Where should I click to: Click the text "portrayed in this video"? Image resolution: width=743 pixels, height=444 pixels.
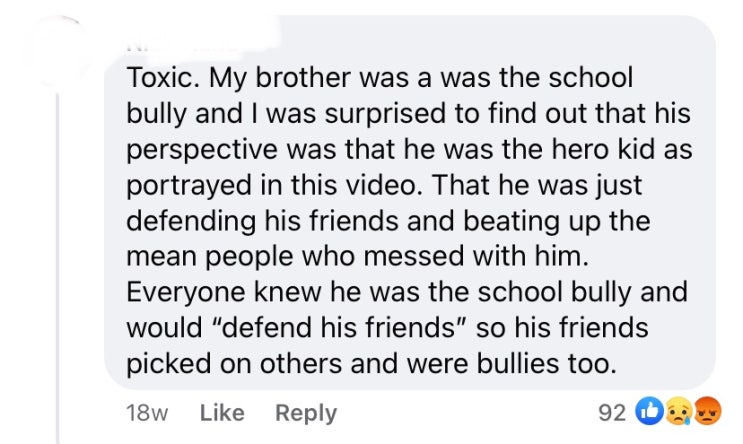(271, 185)
